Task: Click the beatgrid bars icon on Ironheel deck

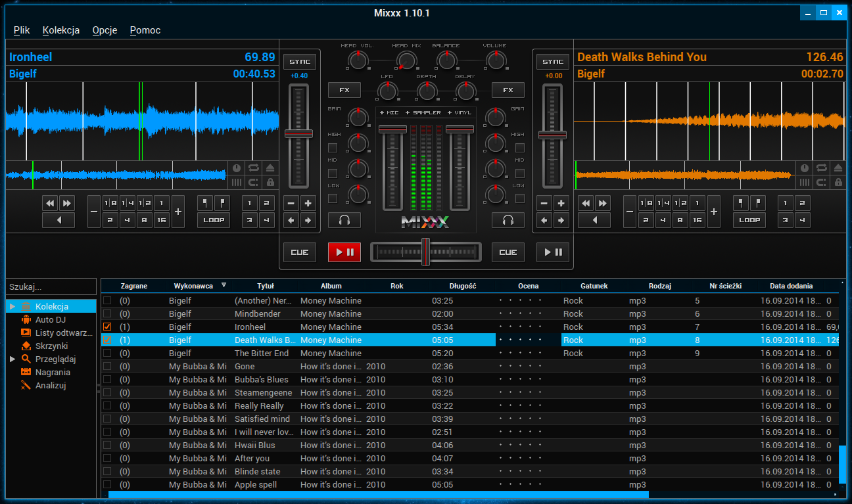Action: pyautogui.click(x=237, y=183)
